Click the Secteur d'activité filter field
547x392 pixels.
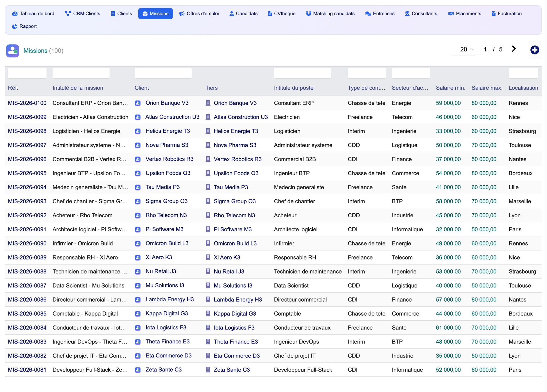pyautogui.click(x=411, y=73)
